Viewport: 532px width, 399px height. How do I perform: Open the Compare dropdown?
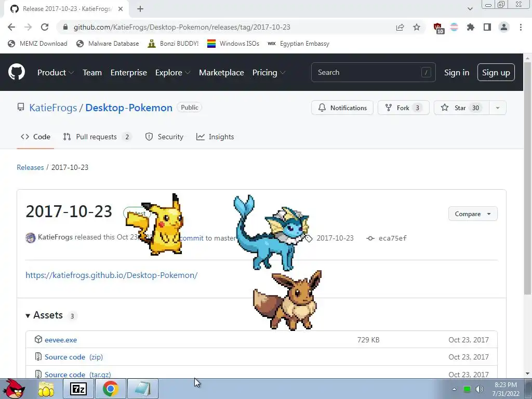coord(473,214)
